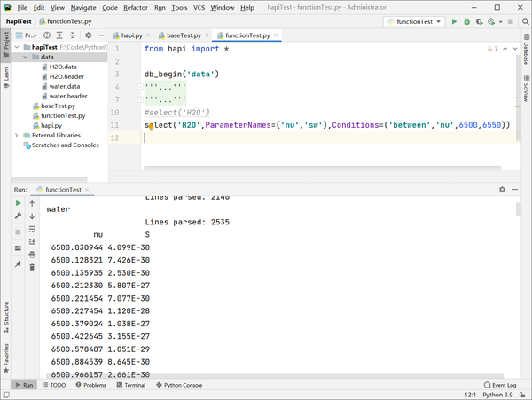The image size is (532, 400).
Task: Toggle soft-wrap in the Run console
Action: click(x=32, y=228)
